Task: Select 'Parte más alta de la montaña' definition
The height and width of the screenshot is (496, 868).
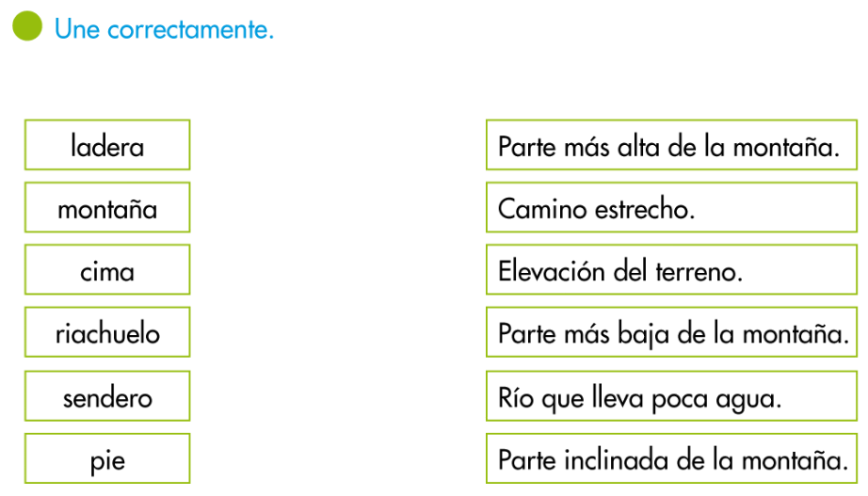Action: tap(671, 145)
